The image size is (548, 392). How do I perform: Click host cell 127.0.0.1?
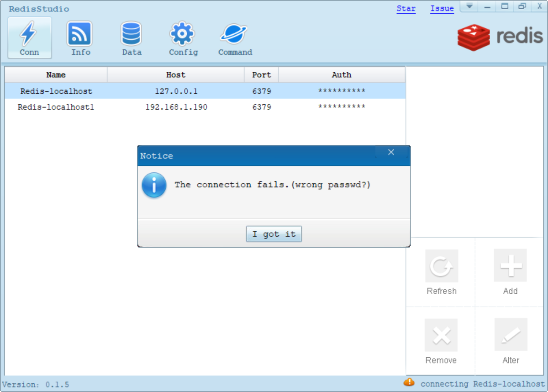coord(176,91)
